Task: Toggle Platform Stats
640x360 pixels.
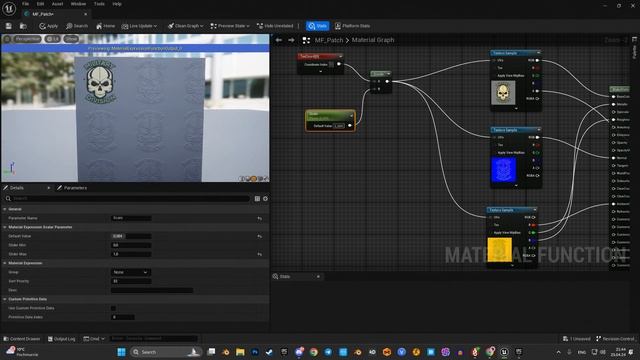Action: [x=352, y=26]
